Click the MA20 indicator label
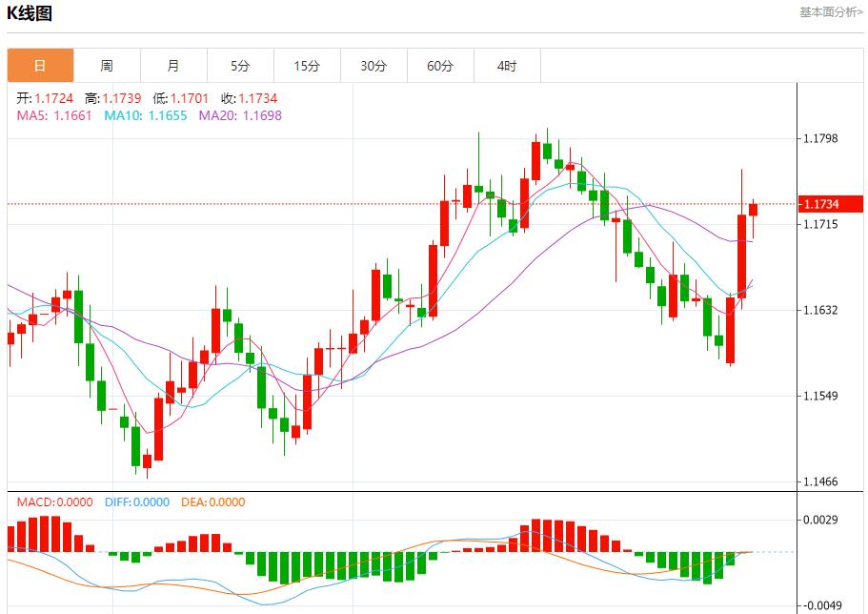This screenshot has height=614, width=868. click(x=240, y=115)
